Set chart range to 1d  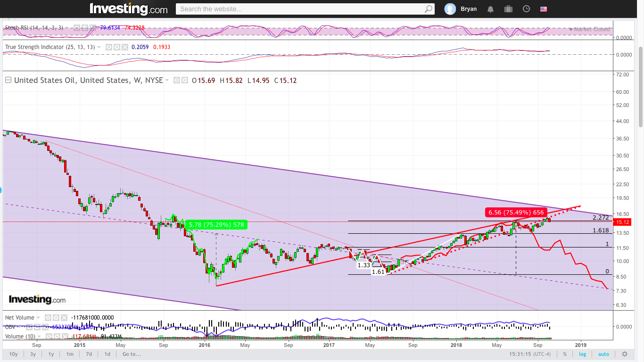click(x=107, y=354)
